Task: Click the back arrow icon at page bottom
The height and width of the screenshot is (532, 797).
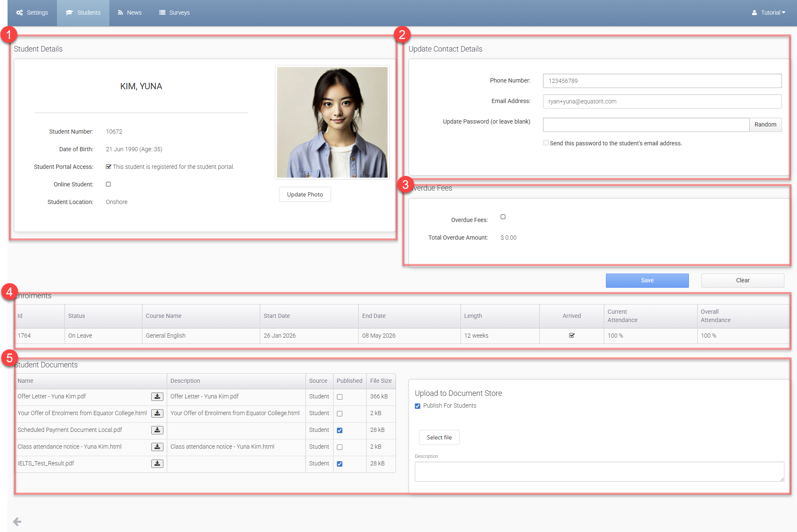Action: pos(17,522)
